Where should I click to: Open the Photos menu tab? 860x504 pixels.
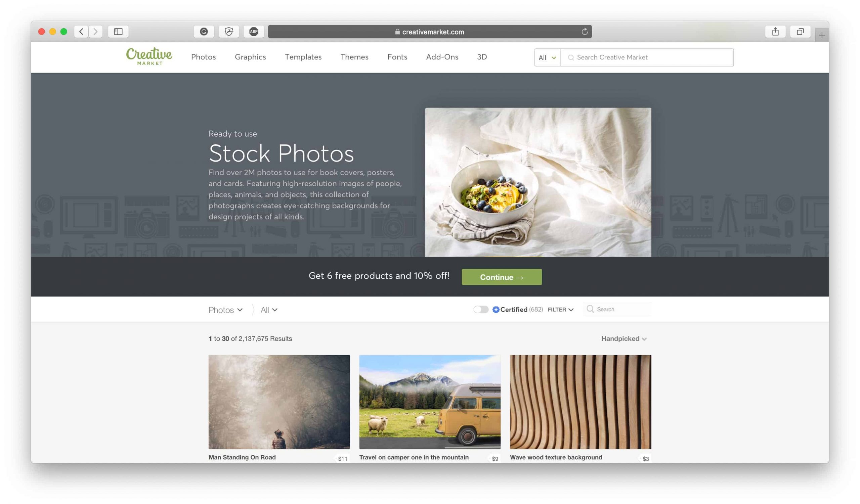pyautogui.click(x=204, y=57)
